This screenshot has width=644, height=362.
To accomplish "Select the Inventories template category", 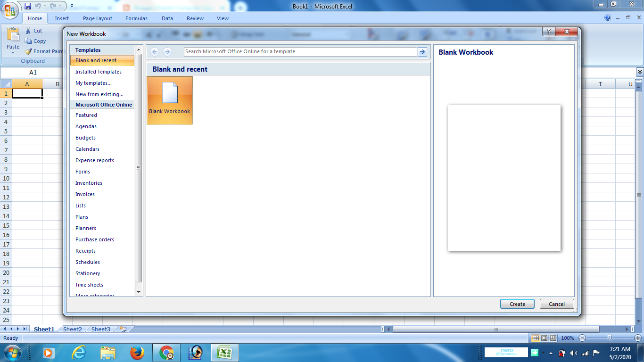I will coord(102,183).
